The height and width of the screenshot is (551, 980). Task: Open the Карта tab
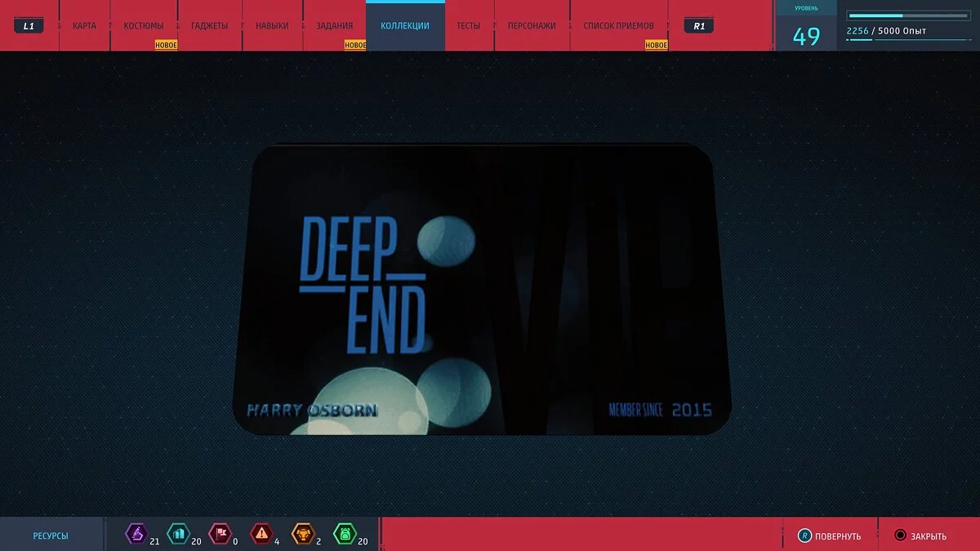pos(84,25)
